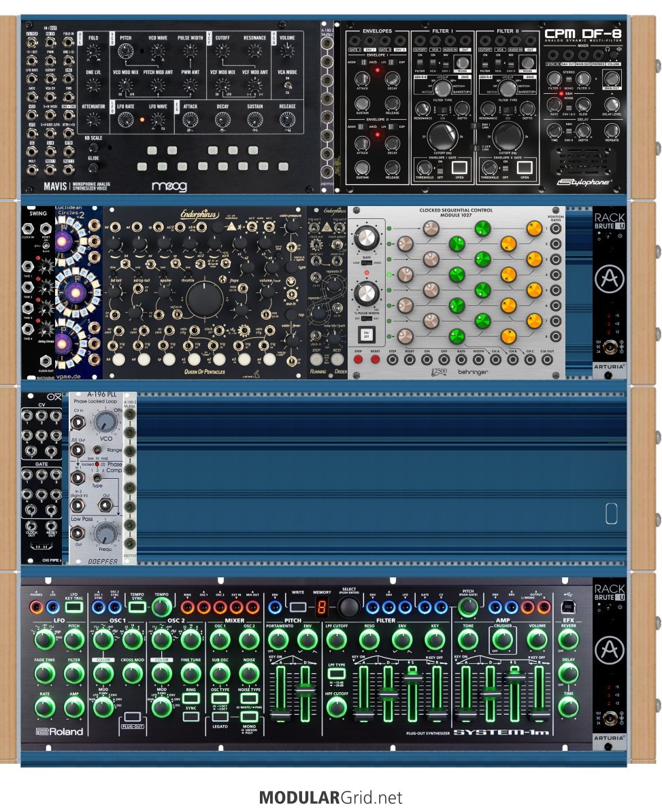662x812 pixels.
Task: Click the Roland logo on the System-1m
Action: 59,731
